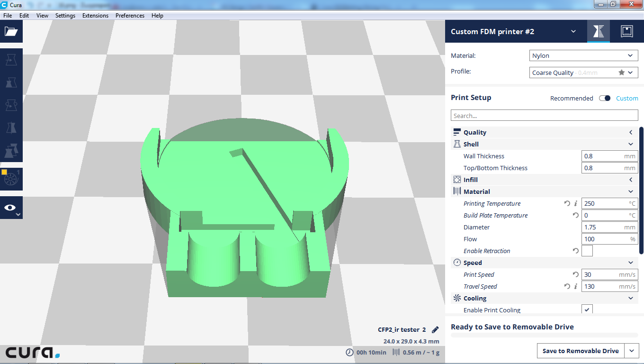Reset Enable Retraction setting

click(576, 251)
